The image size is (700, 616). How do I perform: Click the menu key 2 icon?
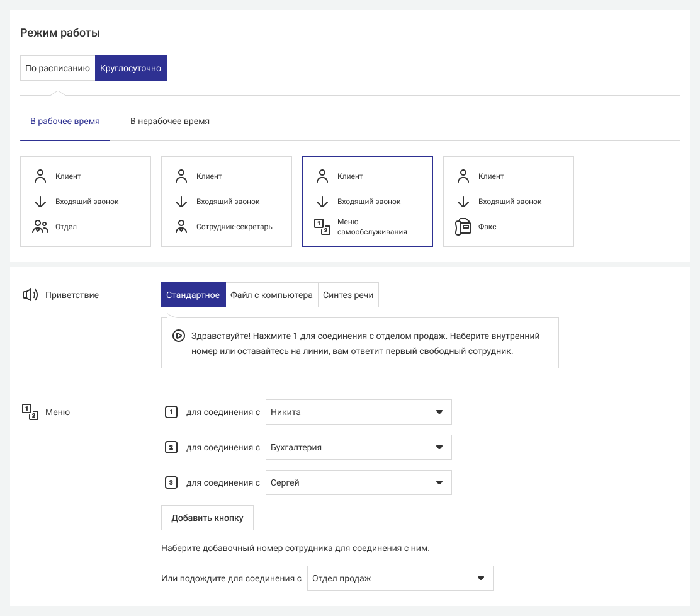170,448
